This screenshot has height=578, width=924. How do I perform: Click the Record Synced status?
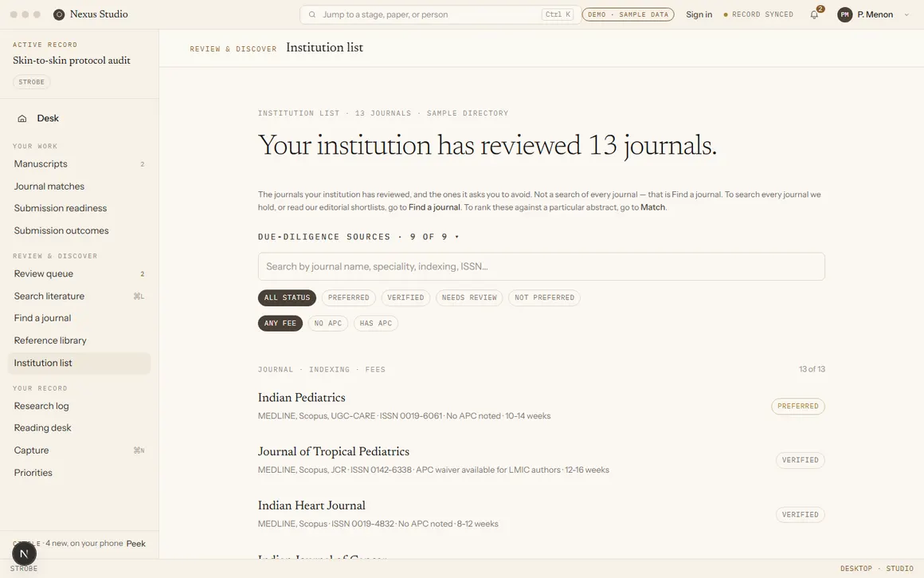coord(758,14)
